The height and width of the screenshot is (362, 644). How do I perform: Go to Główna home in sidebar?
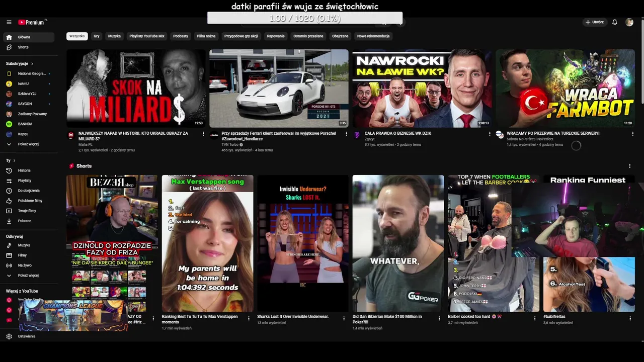29,37
